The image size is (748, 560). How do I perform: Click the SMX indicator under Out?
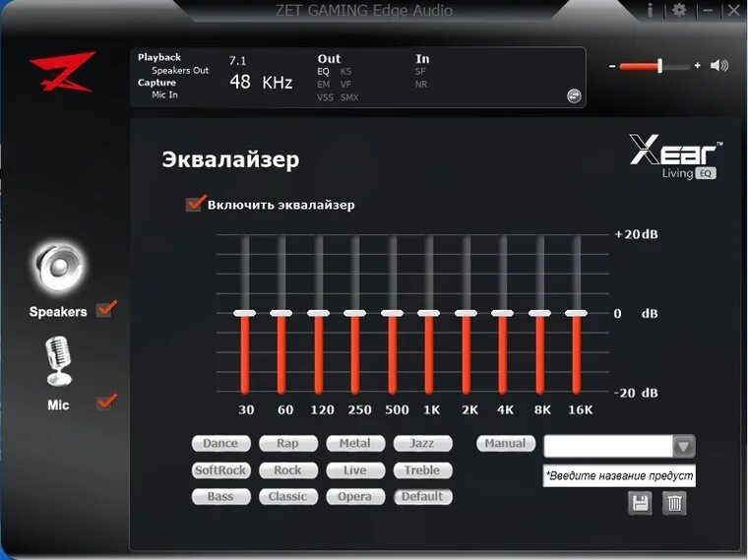pyautogui.click(x=349, y=97)
